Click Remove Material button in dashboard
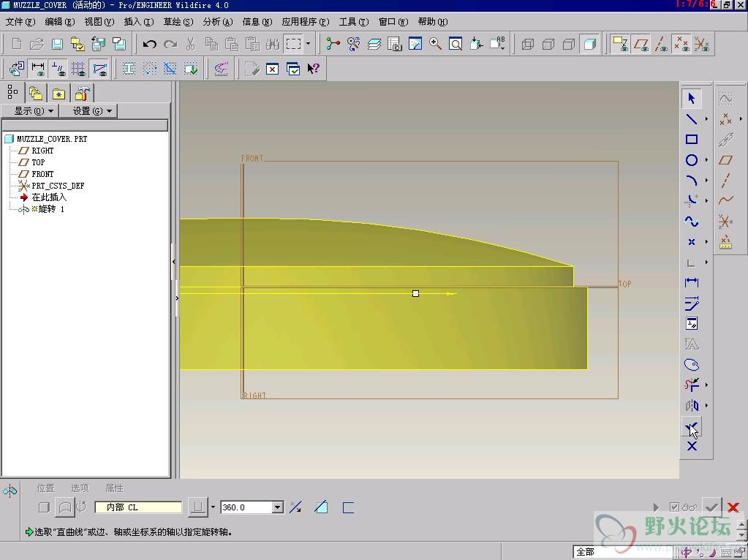The height and width of the screenshot is (560, 748). pyautogui.click(x=321, y=507)
